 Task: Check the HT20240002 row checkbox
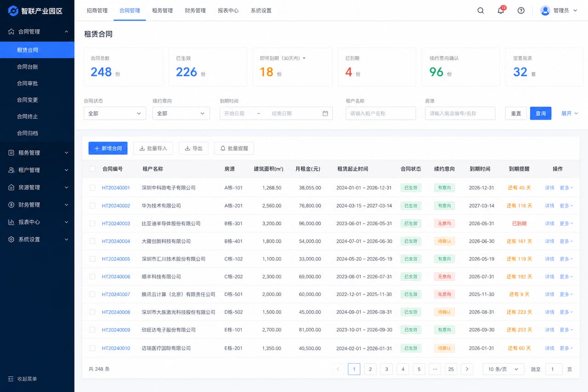point(92,206)
